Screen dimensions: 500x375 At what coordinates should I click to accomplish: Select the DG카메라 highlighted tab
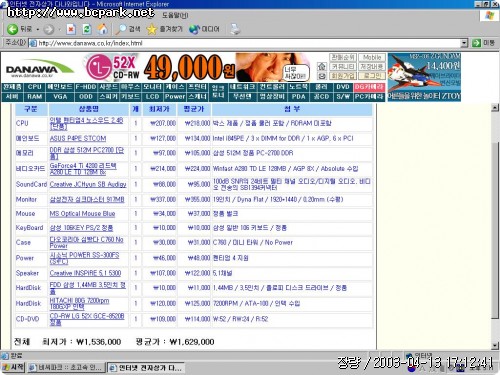pos(369,87)
